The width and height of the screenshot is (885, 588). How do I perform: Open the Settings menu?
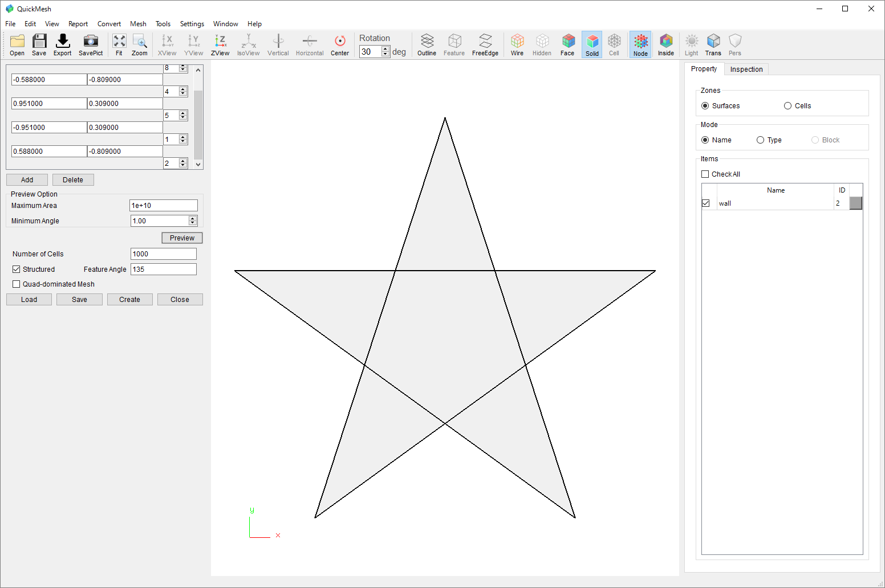point(192,24)
